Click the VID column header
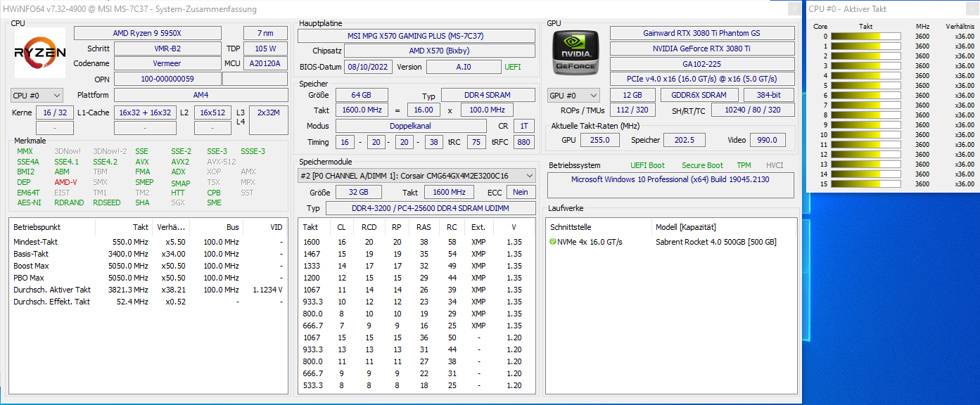Viewport: 980px width, 405px height. point(266,227)
